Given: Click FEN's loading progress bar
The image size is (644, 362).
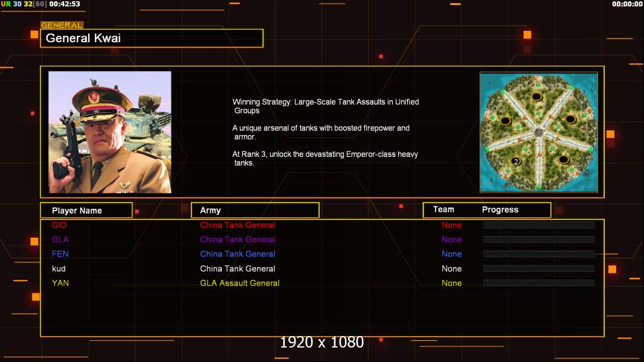Looking at the screenshot, I should point(539,254).
